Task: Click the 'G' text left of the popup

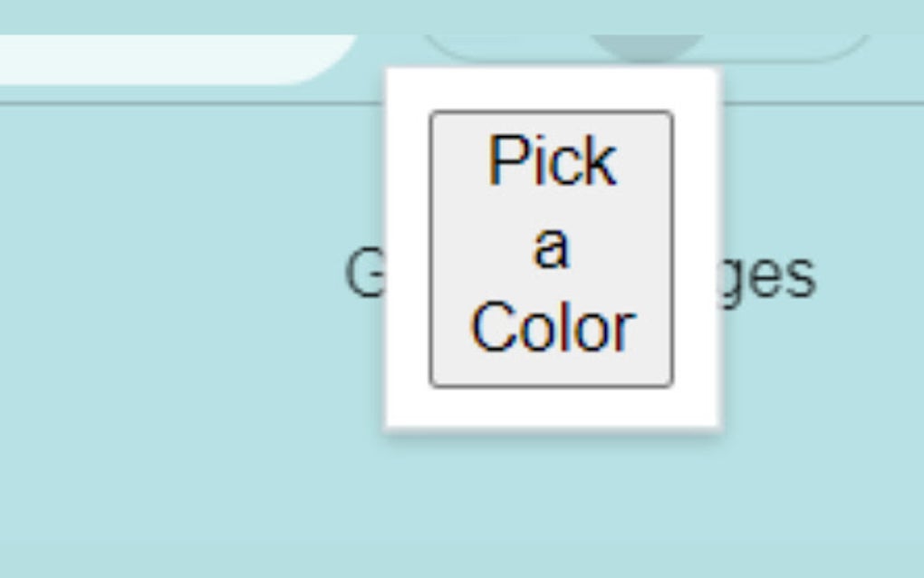Action: [366, 272]
